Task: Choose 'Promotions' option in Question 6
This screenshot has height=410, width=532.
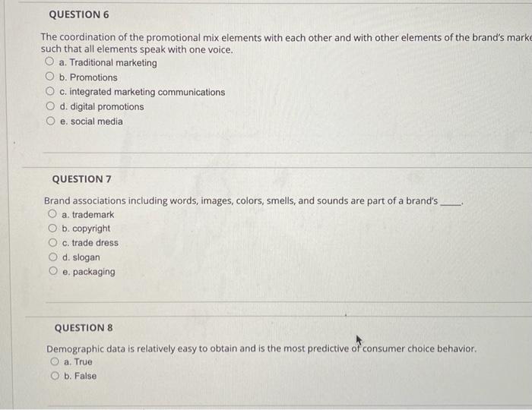Action: pyautogui.click(x=50, y=76)
